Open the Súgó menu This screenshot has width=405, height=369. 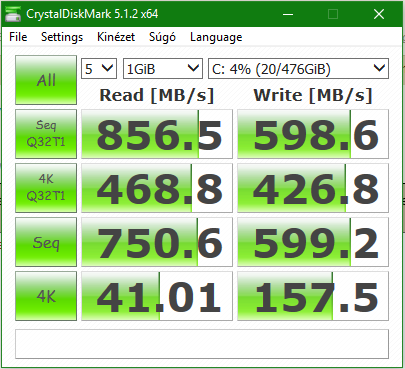[162, 37]
